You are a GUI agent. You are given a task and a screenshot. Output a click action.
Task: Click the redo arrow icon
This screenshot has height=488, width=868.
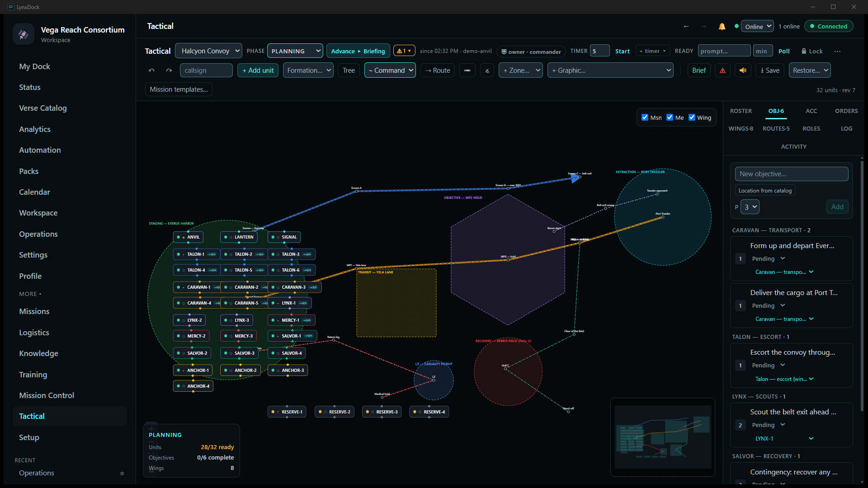click(169, 70)
